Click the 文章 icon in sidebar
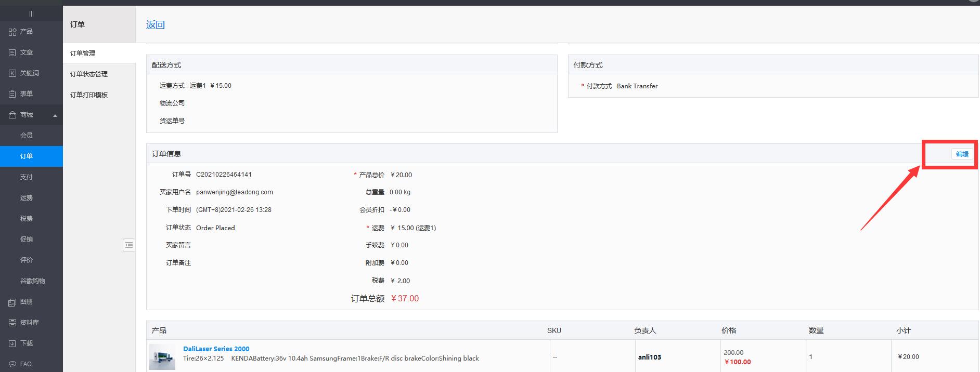 [x=12, y=52]
